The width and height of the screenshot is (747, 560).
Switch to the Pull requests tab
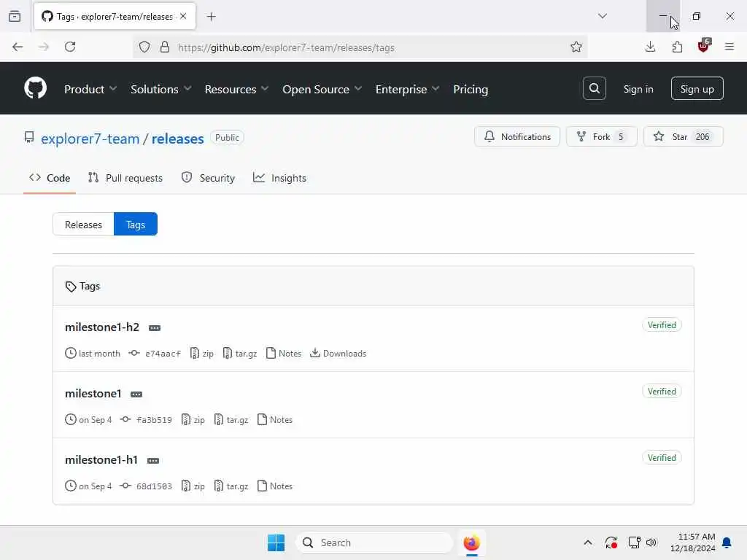[125, 178]
